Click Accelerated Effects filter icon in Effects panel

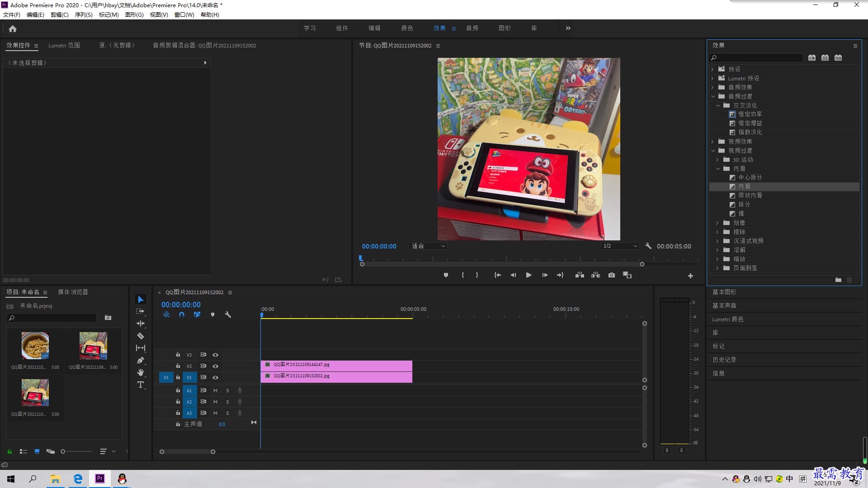(812, 58)
